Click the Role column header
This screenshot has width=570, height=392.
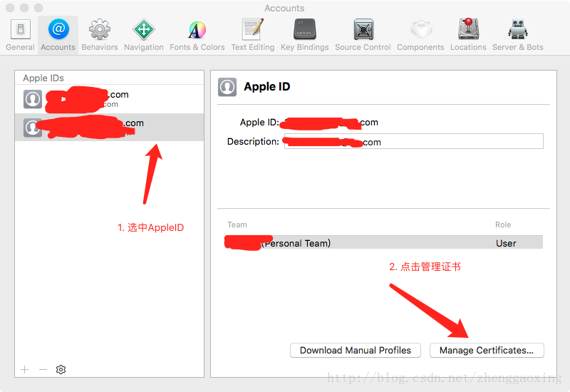503,225
